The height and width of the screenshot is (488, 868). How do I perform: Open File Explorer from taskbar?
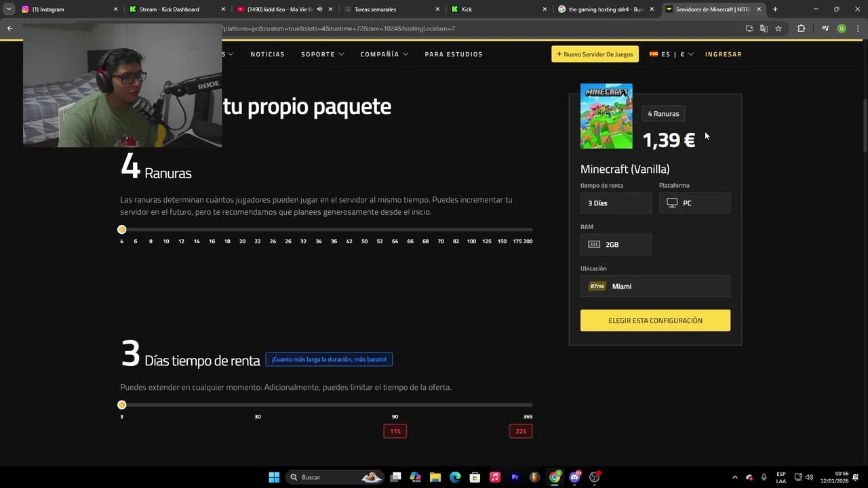(x=435, y=477)
